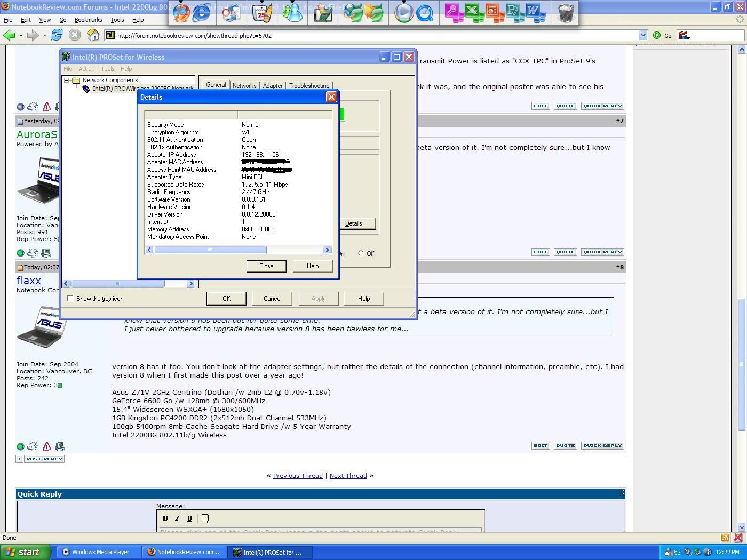747x560 pixels.
Task: Click the browser Forward arrow
Action: [33, 35]
